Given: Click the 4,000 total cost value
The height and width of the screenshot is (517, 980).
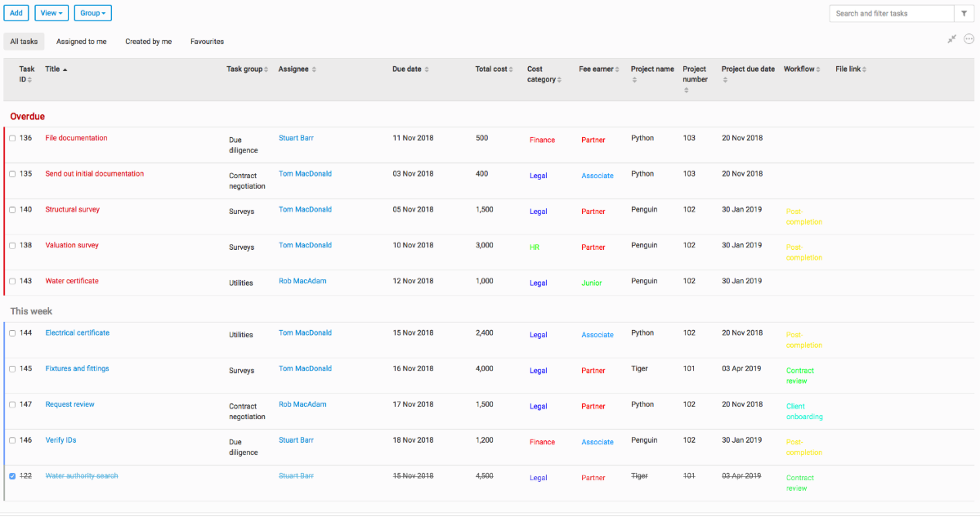Looking at the screenshot, I should pos(485,368).
